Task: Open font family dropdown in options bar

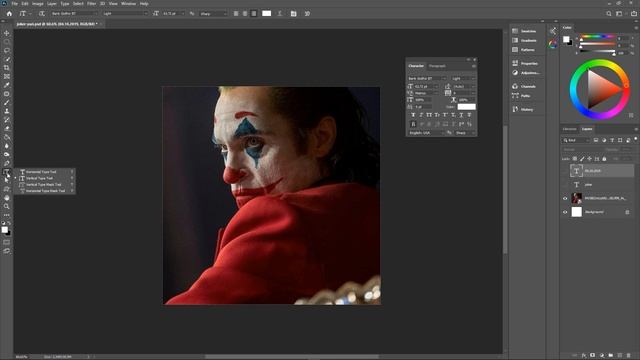Action: [74, 13]
